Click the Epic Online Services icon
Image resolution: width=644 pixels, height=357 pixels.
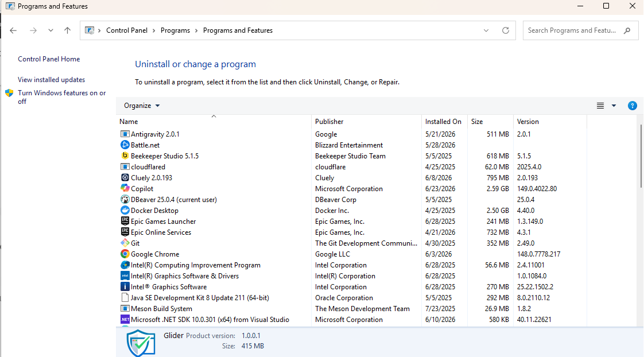coord(125,232)
